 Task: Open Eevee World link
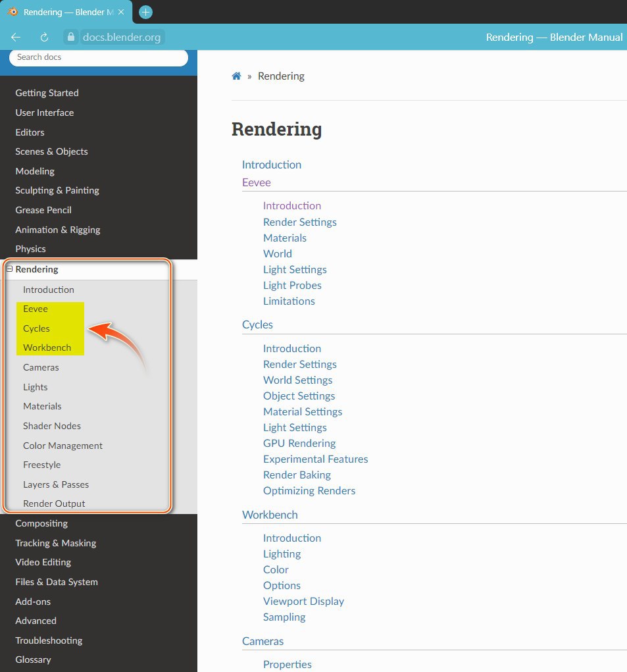[x=278, y=254]
